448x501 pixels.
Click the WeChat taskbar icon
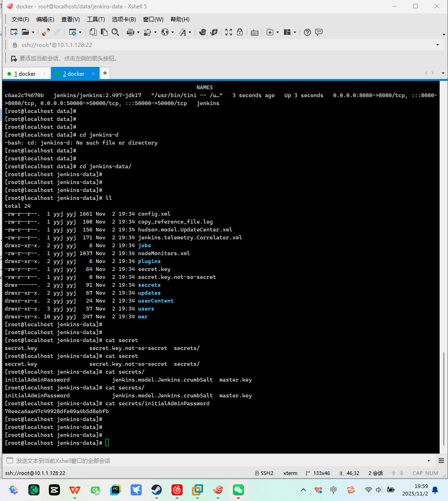pos(238,490)
